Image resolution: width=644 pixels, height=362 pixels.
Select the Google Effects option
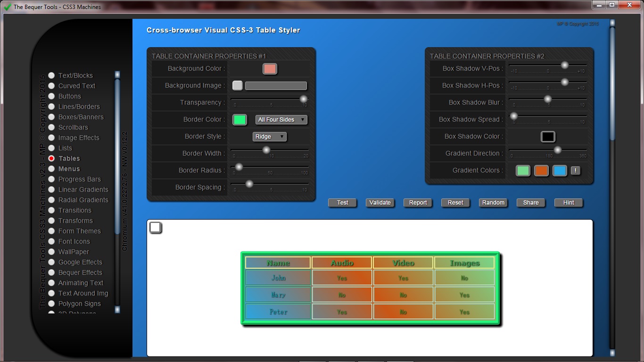tap(51, 262)
